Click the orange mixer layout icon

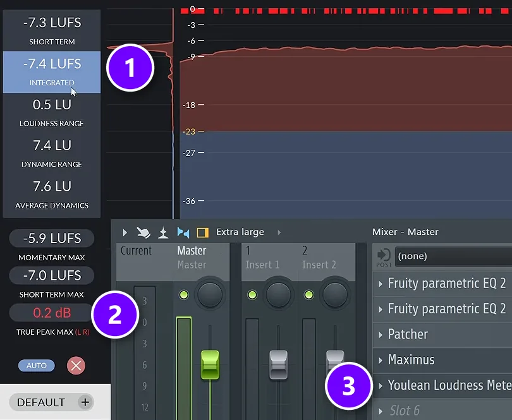(x=203, y=232)
